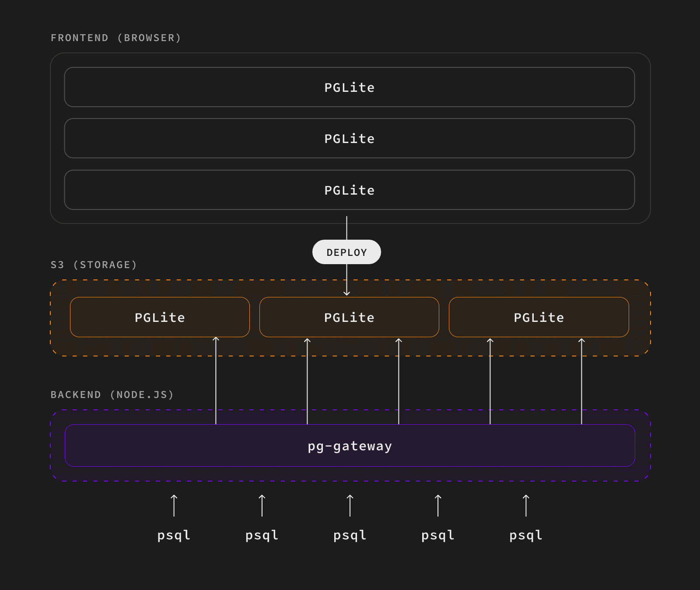Select the S3 (STORAGE) section label
The image size is (700, 590).
click(x=94, y=265)
